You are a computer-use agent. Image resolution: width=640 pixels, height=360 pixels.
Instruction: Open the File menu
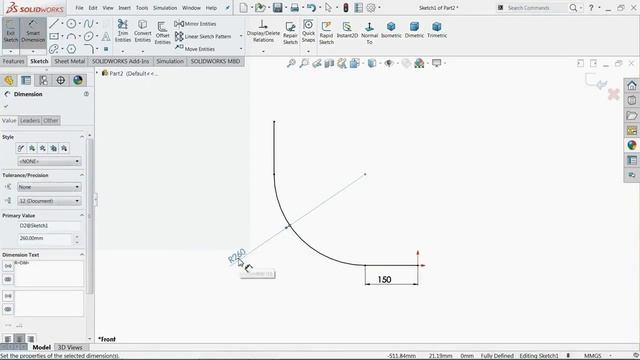tap(79, 8)
